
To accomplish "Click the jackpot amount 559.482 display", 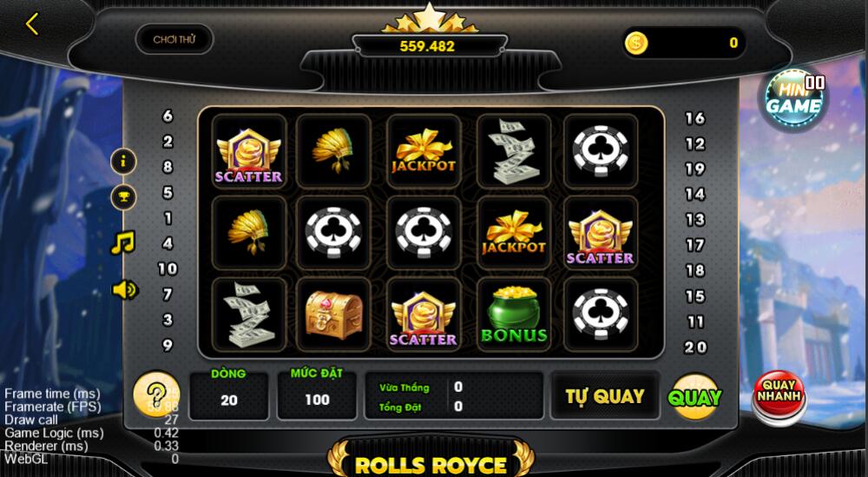I will [427, 46].
